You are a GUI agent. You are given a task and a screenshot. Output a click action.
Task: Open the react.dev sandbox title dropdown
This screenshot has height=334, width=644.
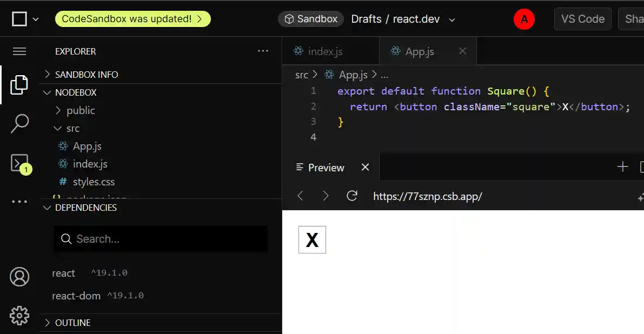(452, 18)
